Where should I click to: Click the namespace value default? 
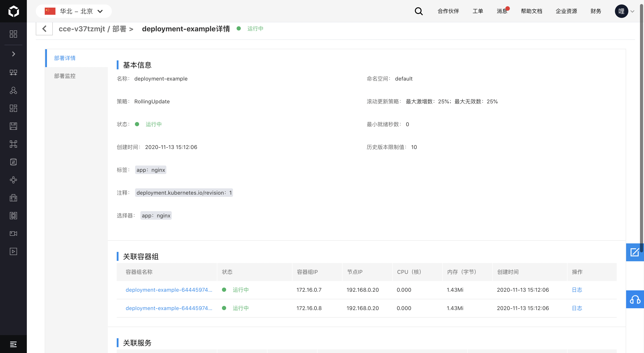pos(404,79)
